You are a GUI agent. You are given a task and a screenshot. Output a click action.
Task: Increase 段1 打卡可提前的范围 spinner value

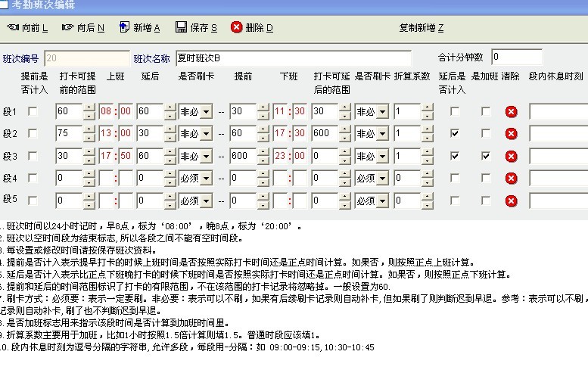coord(89,108)
